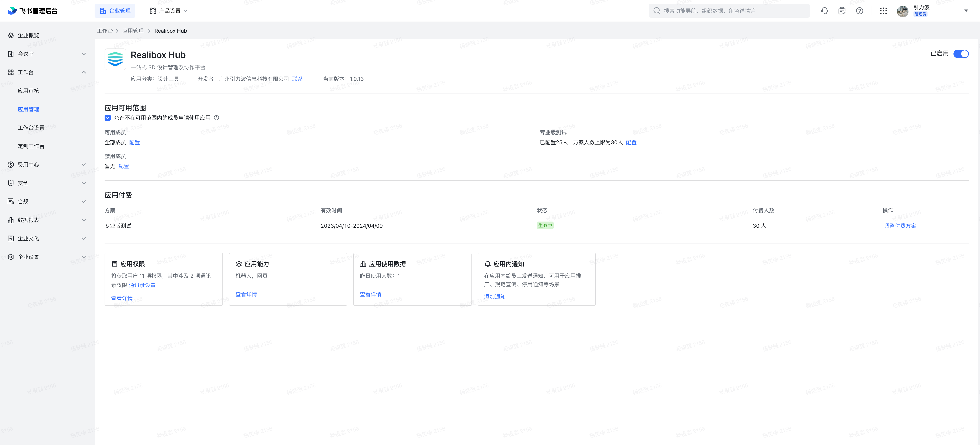Viewport: 980px width, 445px height.
Task: Click the 30 人 paid user count
Action: tap(759, 226)
